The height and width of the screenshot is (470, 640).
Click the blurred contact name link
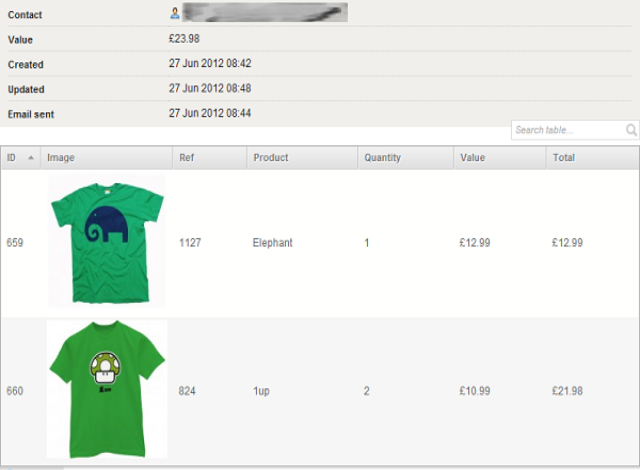(x=265, y=13)
